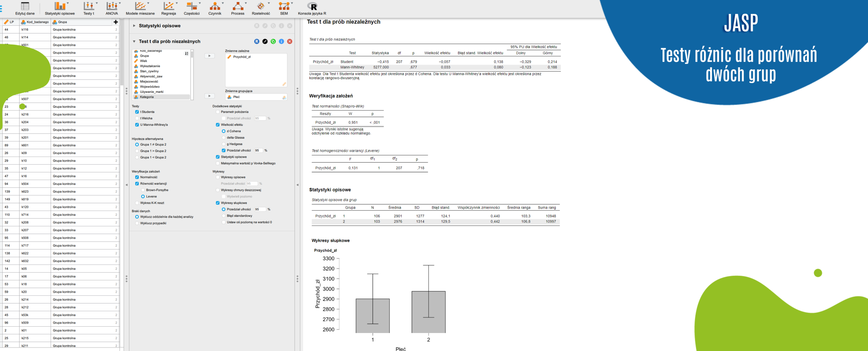
Task: Remove the t-test analysis with the red X icon
Action: pyautogui.click(x=290, y=41)
